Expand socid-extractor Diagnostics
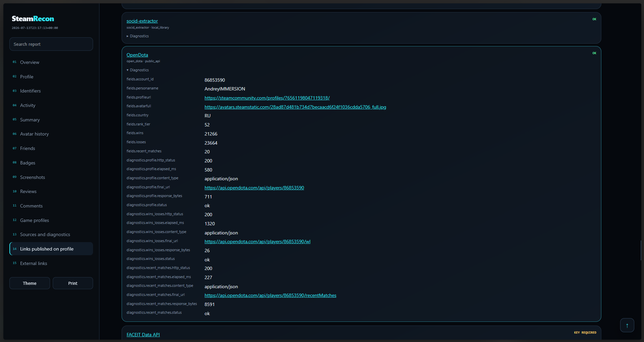This screenshot has width=644, height=342. (138, 36)
